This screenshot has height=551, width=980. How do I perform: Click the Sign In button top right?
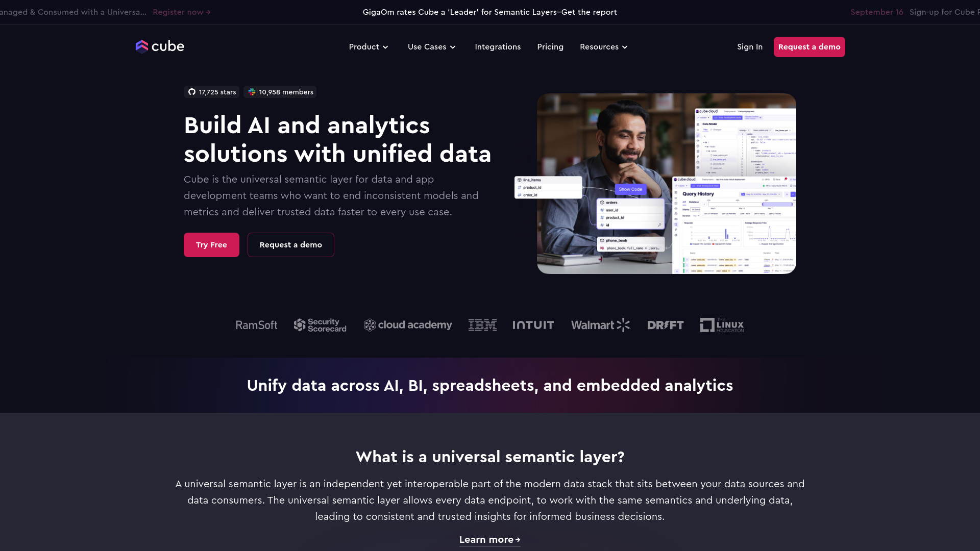tap(750, 46)
